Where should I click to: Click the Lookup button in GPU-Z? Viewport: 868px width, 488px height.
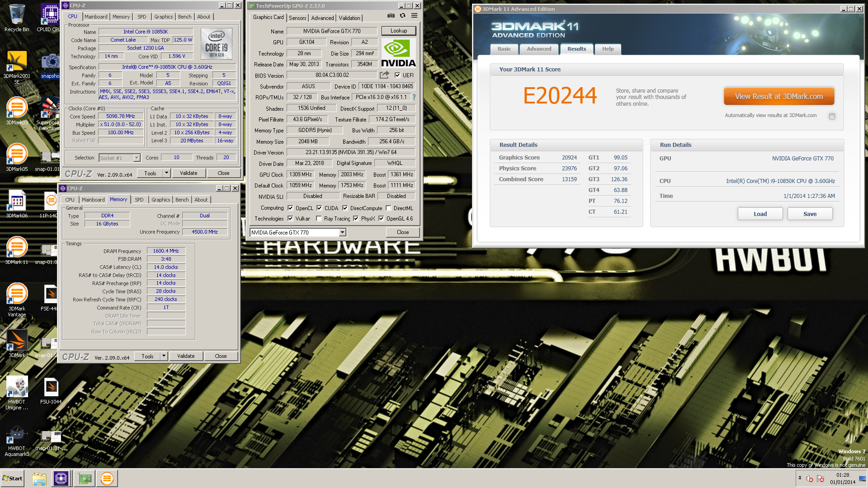(x=399, y=31)
